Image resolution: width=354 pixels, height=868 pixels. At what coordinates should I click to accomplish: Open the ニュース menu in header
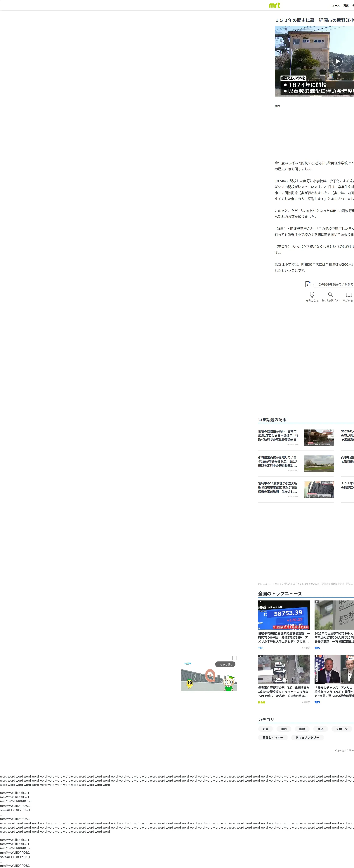pyautogui.click(x=334, y=5)
